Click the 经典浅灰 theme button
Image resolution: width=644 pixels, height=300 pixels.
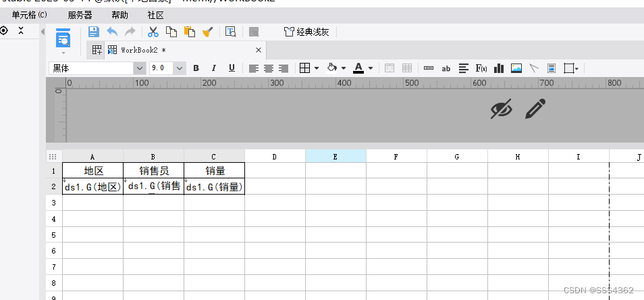306,32
